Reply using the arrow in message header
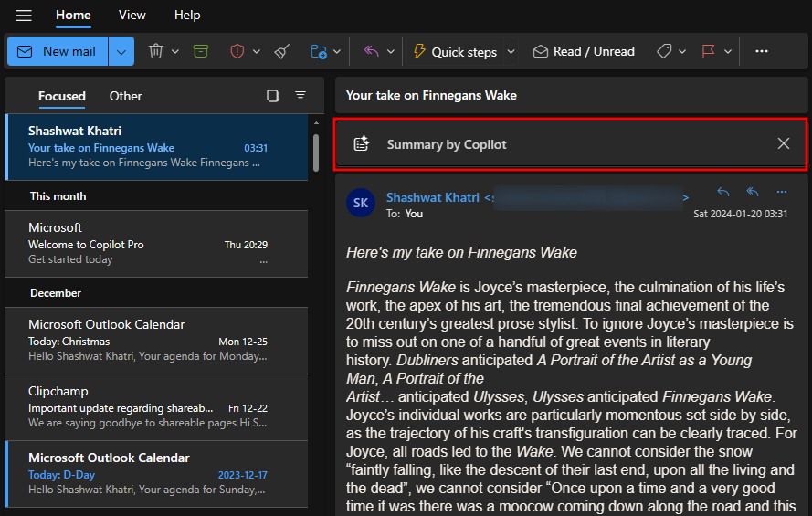 tap(722, 192)
